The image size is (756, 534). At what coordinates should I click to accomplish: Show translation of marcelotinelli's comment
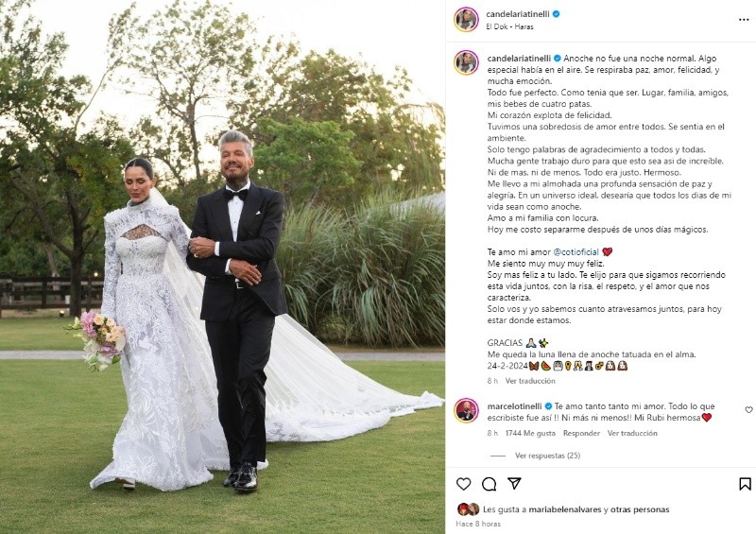click(632, 433)
